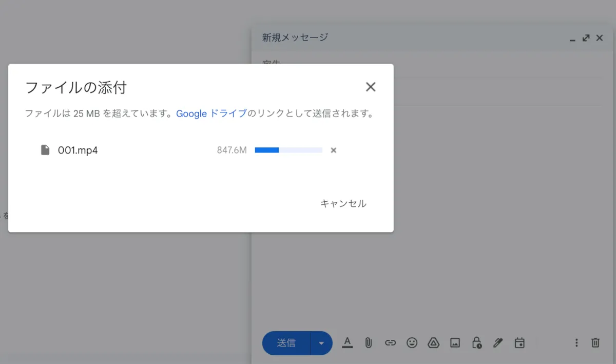Remove the 001.mp4 upload
This screenshot has width=616, height=364.
pos(334,150)
